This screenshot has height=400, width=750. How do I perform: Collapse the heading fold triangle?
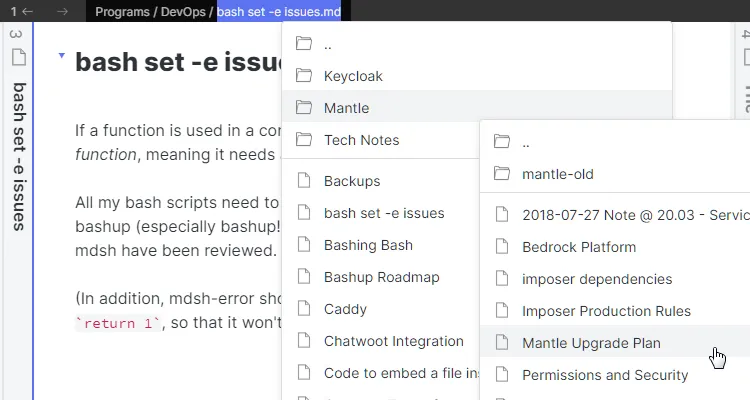pos(61,57)
